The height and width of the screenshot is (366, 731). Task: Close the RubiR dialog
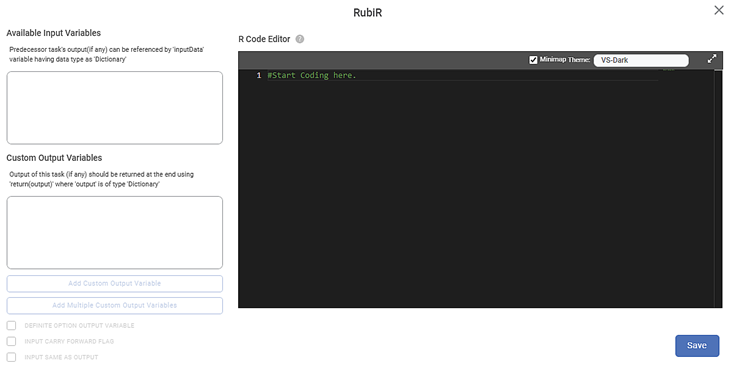coord(718,10)
